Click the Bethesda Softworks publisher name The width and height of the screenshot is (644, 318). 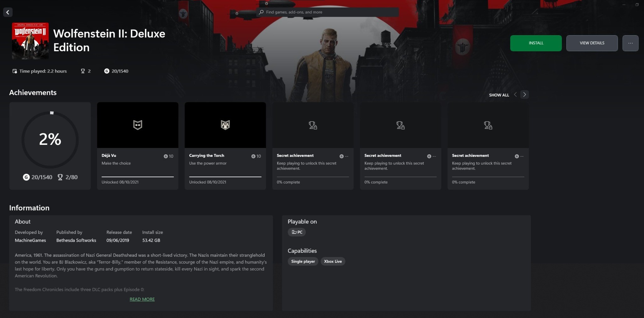point(76,240)
